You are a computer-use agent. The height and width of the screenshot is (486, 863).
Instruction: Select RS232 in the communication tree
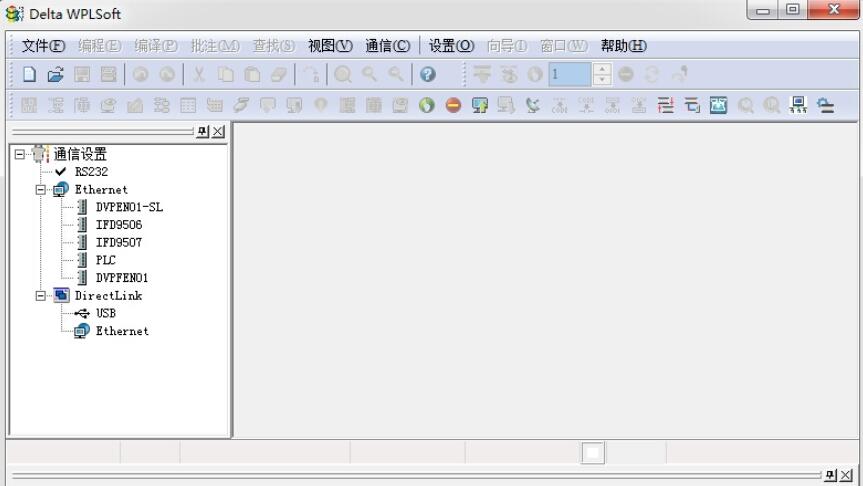pos(91,172)
